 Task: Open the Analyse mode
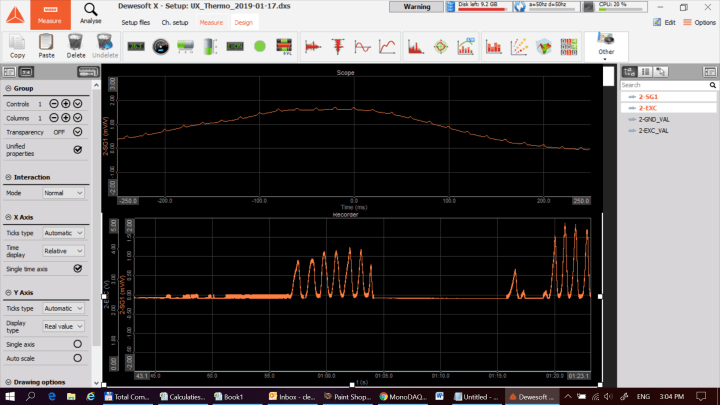[x=89, y=12]
